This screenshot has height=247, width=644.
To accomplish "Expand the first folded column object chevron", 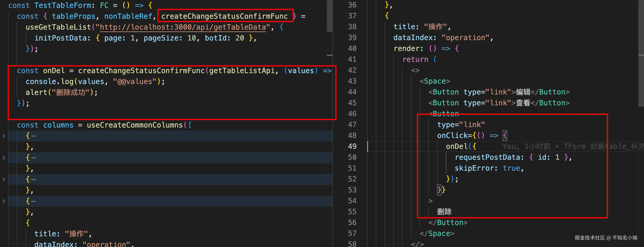I will click(4, 136).
